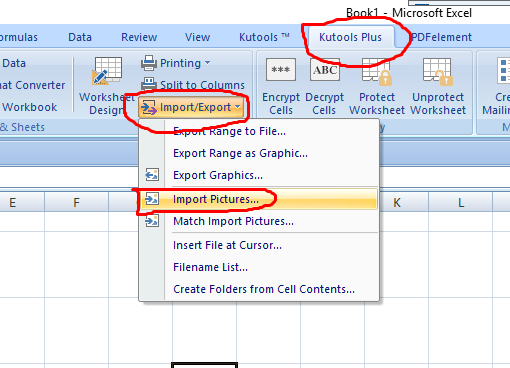Open the Kutools ribbon tab
Image resolution: width=510 pixels, height=368 pixels.
click(x=264, y=37)
